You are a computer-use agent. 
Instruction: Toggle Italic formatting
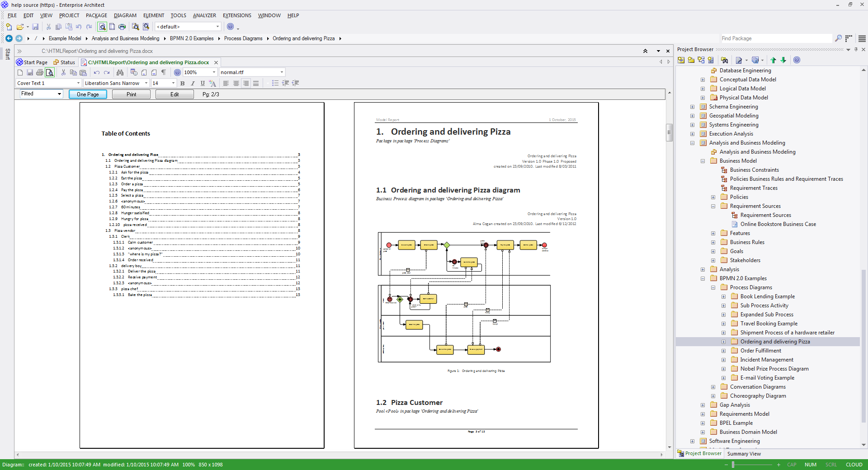[x=193, y=83]
